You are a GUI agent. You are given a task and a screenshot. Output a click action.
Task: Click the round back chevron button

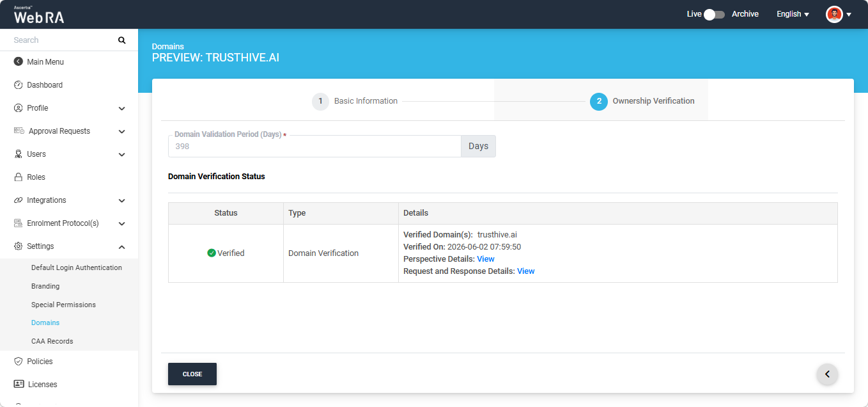click(827, 374)
